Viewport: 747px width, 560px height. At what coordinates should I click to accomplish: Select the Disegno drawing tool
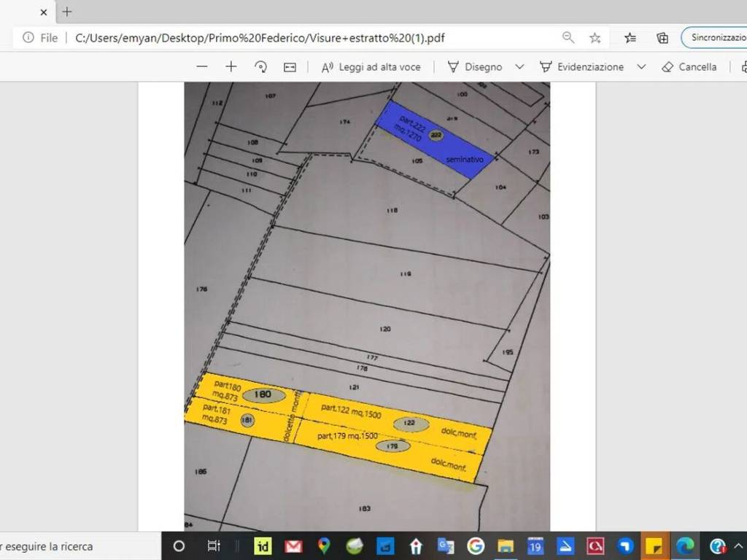475,67
